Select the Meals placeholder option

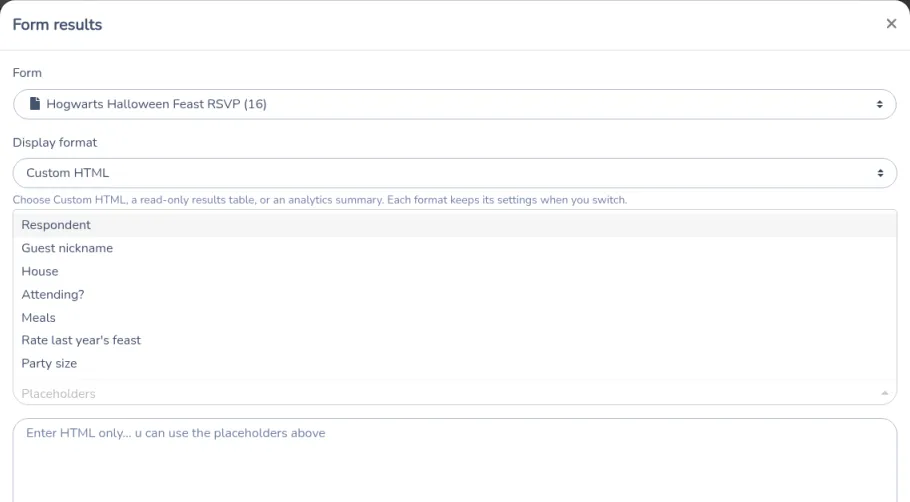point(454,318)
